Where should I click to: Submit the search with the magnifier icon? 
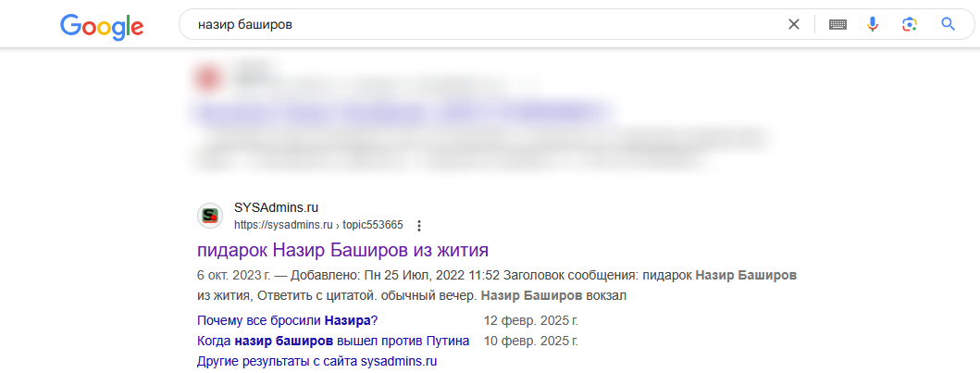point(949,24)
